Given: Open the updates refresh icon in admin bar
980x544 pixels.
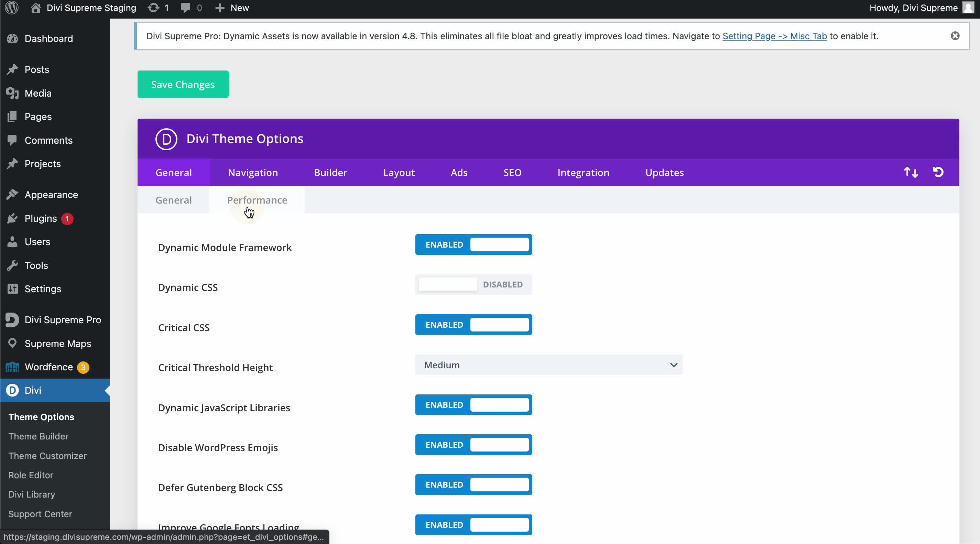Looking at the screenshot, I should [x=153, y=8].
